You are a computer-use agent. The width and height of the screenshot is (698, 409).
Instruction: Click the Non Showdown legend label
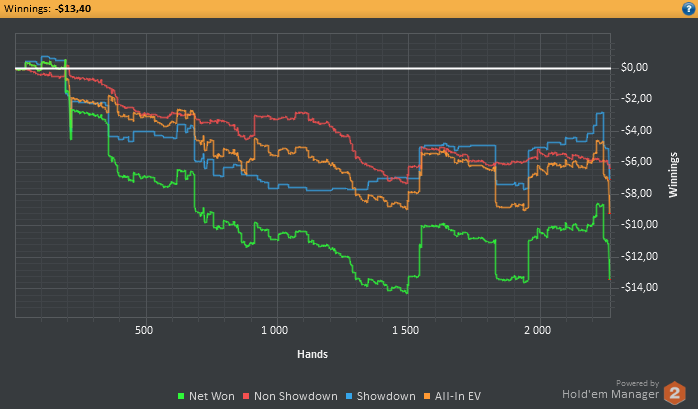coord(296,396)
